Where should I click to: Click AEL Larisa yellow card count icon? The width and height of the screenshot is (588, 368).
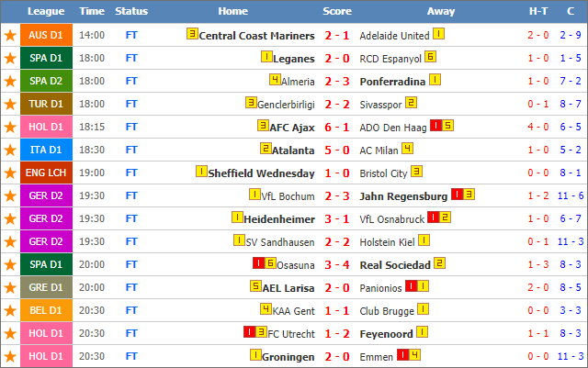[255, 286]
